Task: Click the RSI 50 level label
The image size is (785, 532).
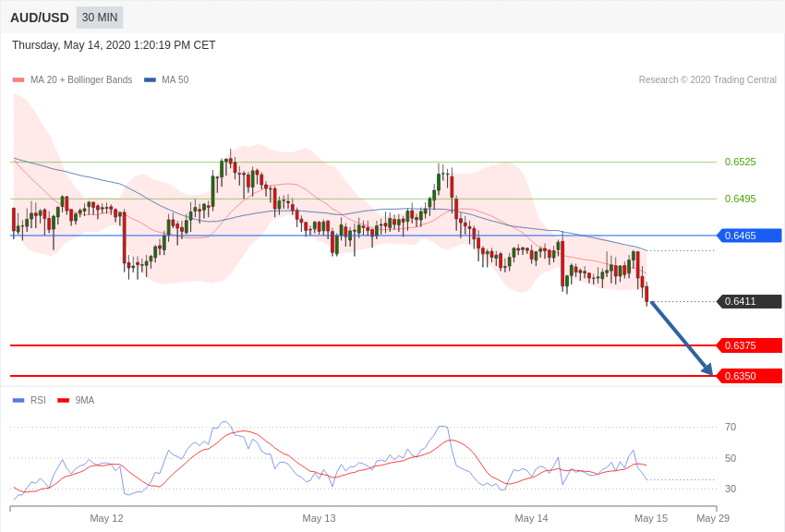Action: pos(731,458)
